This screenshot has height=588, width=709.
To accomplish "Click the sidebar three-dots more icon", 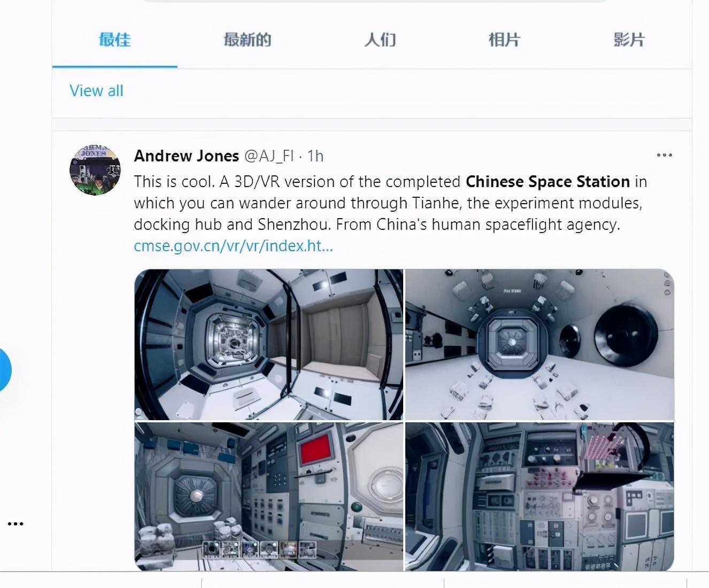I will [x=16, y=523].
